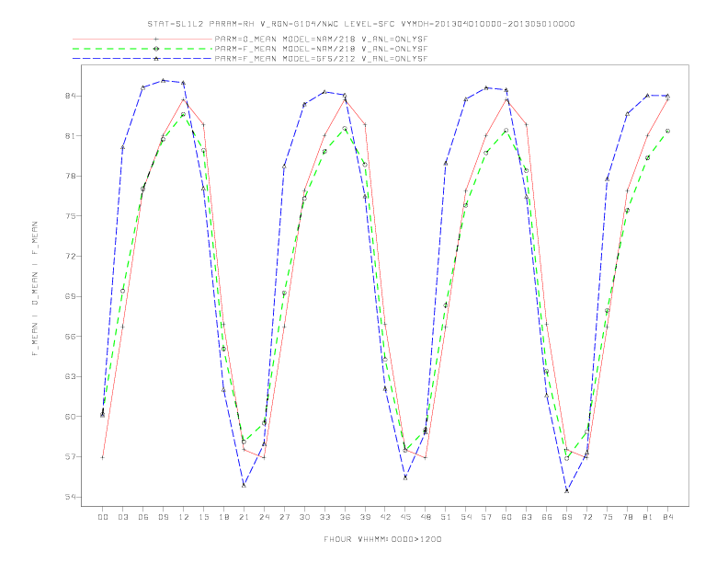Click y-axis tick label 78

[70, 176]
